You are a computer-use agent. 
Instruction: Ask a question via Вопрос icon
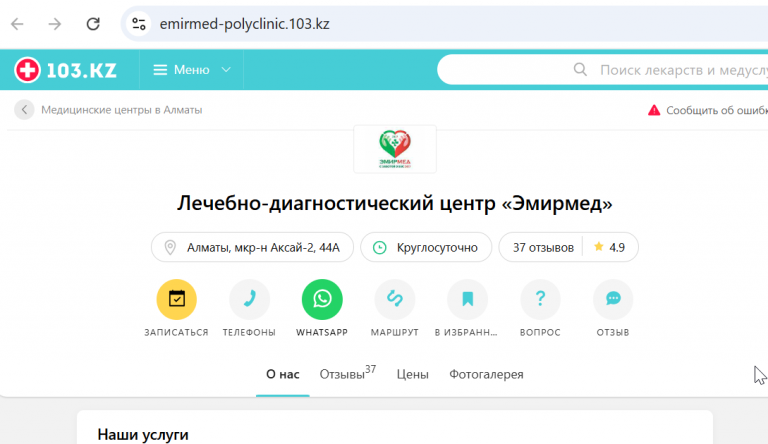coord(540,299)
